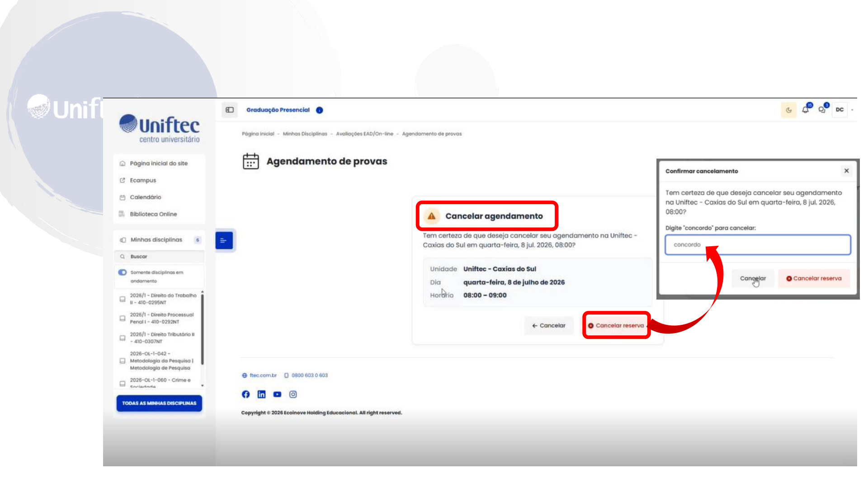The width and height of the screenshot is (868, 488).
Task: Open the Facebook social icon
Action: coord(245,394)
